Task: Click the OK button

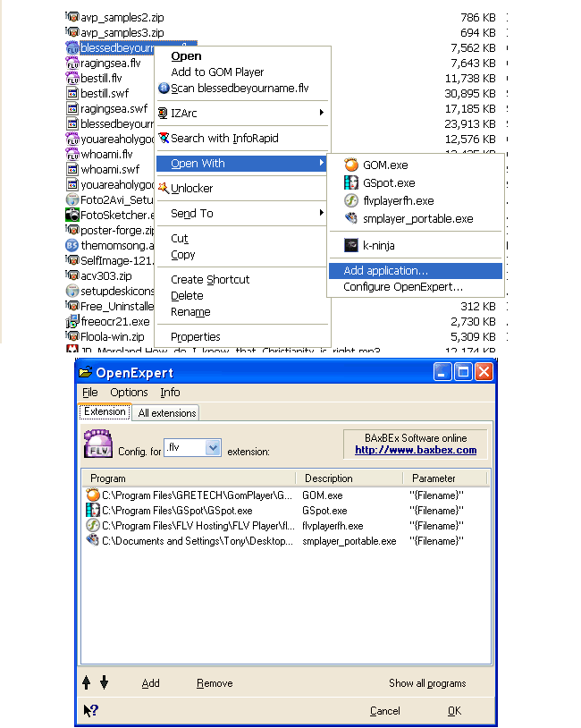Action: (x=454, y=711)
